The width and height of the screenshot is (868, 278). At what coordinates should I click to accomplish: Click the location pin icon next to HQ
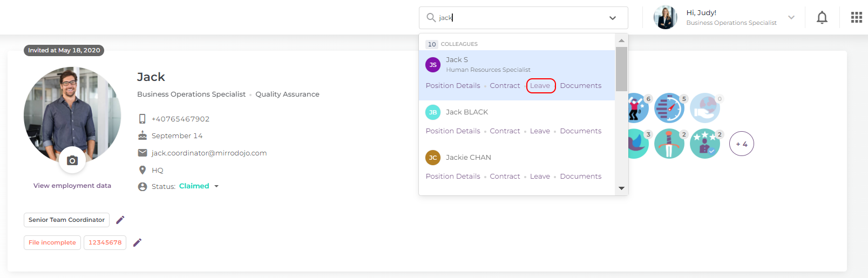(x=143, y=170)
